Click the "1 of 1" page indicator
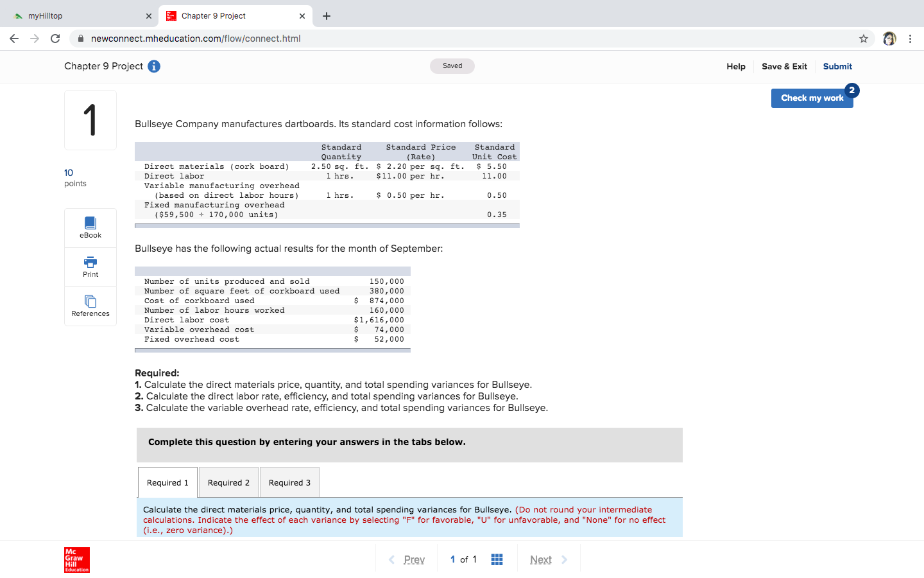 463,559
